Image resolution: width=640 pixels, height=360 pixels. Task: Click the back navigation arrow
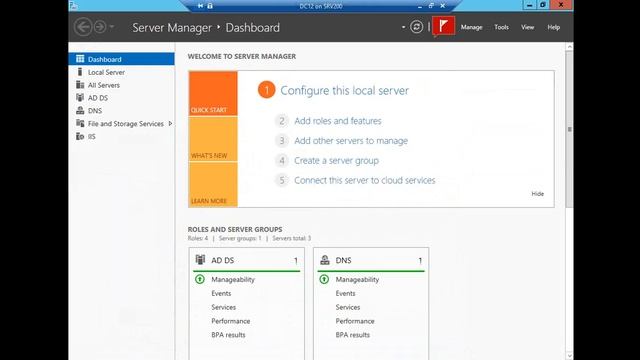pos(83,27)
